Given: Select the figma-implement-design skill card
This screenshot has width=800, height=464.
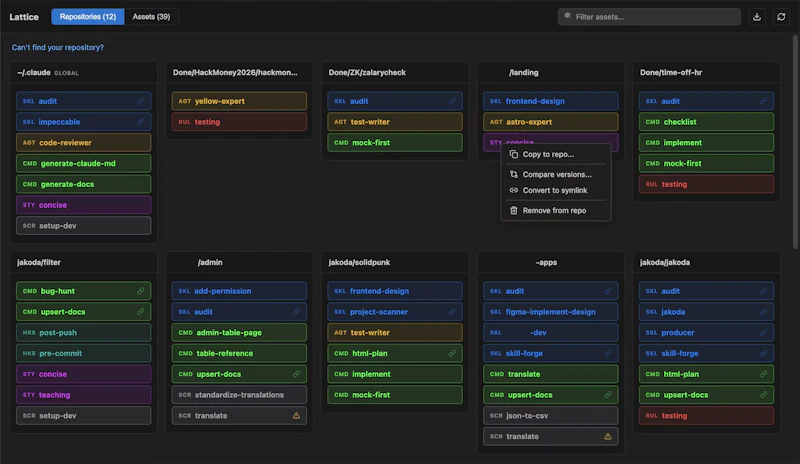Looking at the screenshot, I should tap(551, 312).
